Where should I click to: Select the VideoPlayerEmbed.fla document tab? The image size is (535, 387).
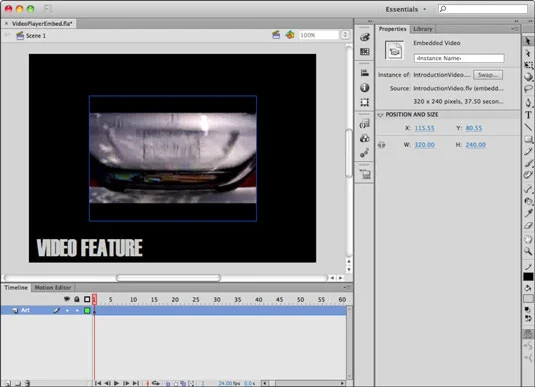click(x=42, y=24)
